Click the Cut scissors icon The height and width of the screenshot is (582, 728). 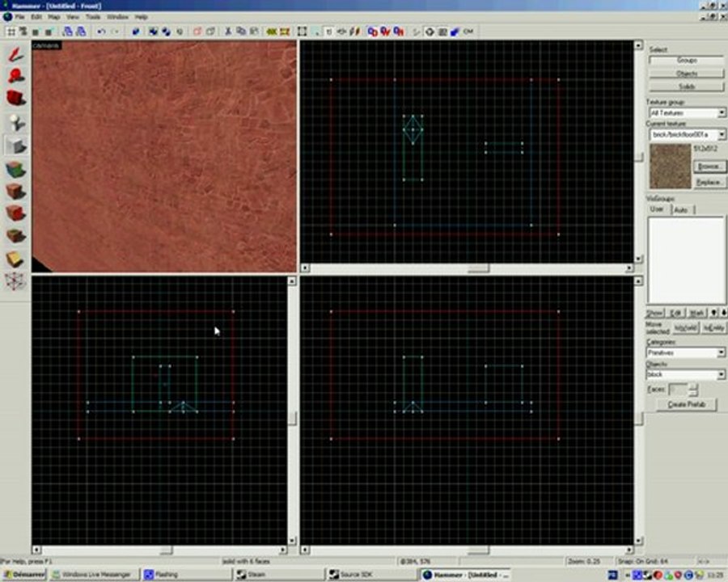click(x=228, y=32)
